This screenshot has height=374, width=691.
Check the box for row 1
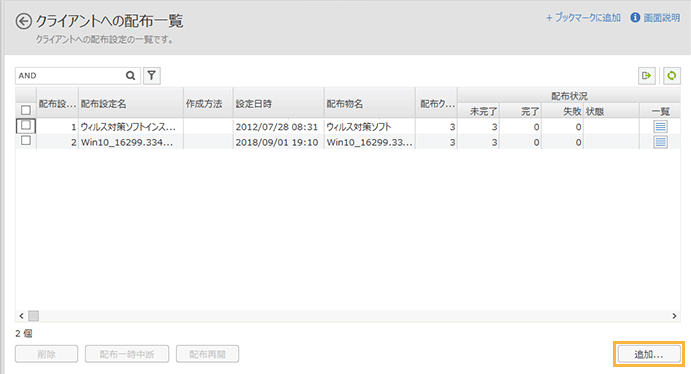(x=26, y=126)
